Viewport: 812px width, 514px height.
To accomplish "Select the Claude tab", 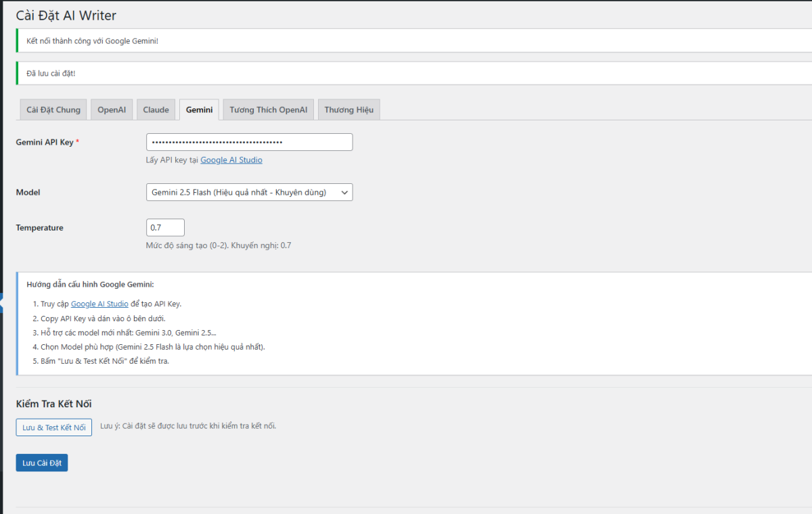I will [x=156, y=110].
